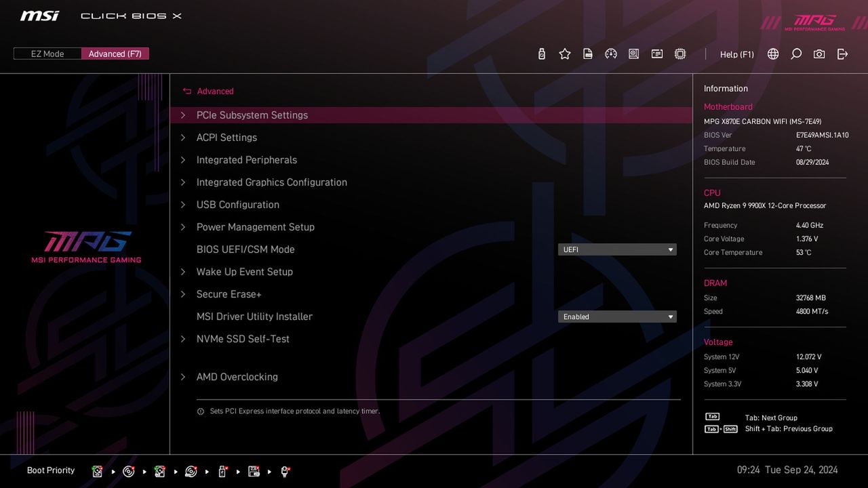Viewport: 868px width, 488px height.
Task: Select the USB drive in Boot Priority
Action: tap(222, 472)
